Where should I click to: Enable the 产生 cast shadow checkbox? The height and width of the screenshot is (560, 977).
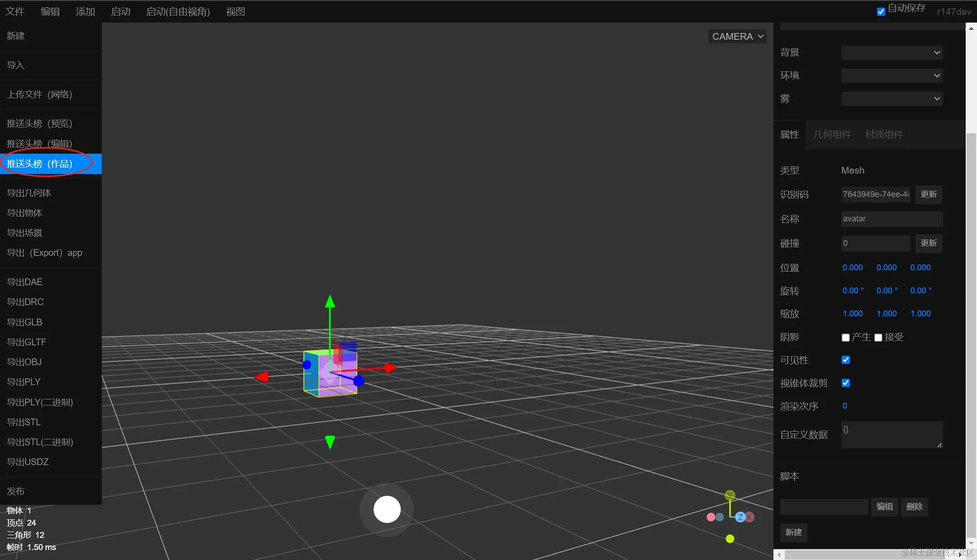[x=845, y=338]
